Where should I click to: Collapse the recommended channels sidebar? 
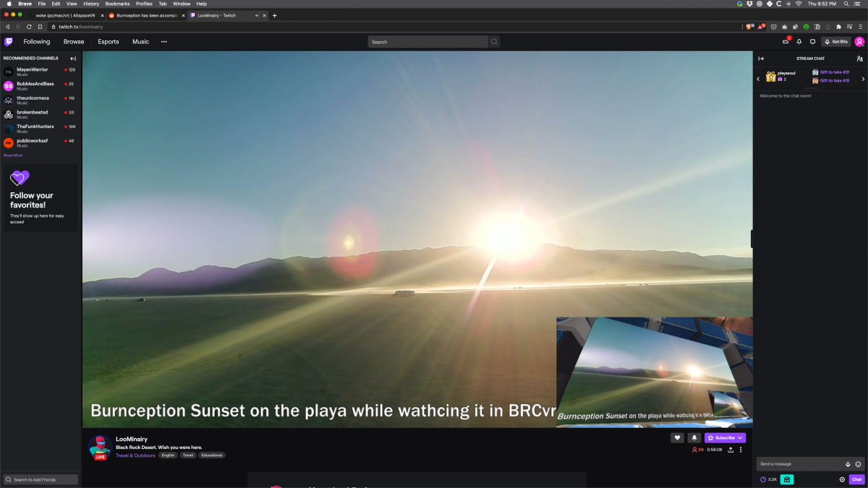[x=73, y=58]
